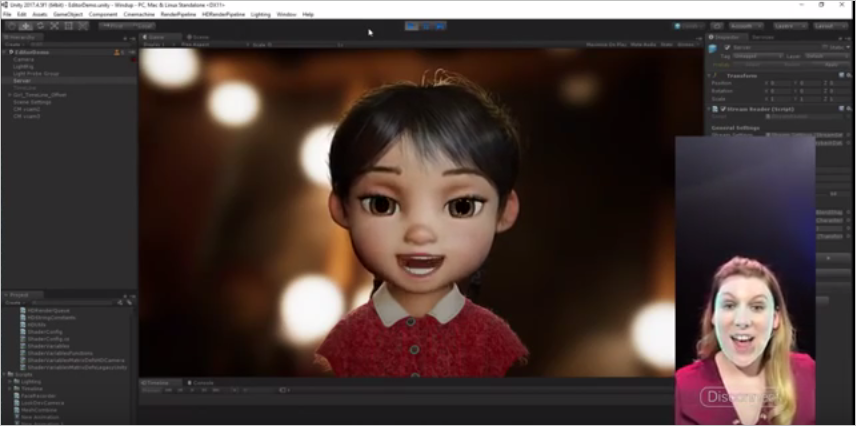
Task: Open the Static flags dropdown arrow
Action: (848, 48)
